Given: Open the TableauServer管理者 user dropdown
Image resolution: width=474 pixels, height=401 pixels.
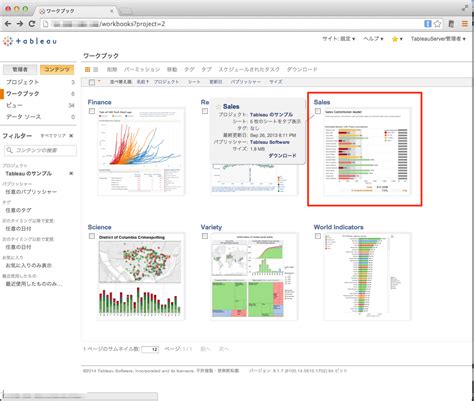Looking at the screenshot, I should click(x=438, y=39).
